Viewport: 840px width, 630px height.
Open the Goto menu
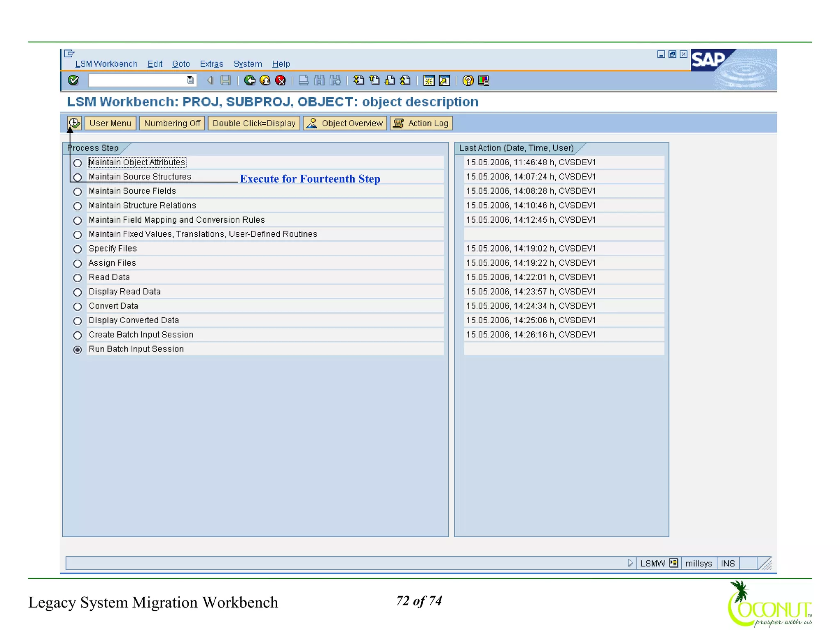pos(181,64)
